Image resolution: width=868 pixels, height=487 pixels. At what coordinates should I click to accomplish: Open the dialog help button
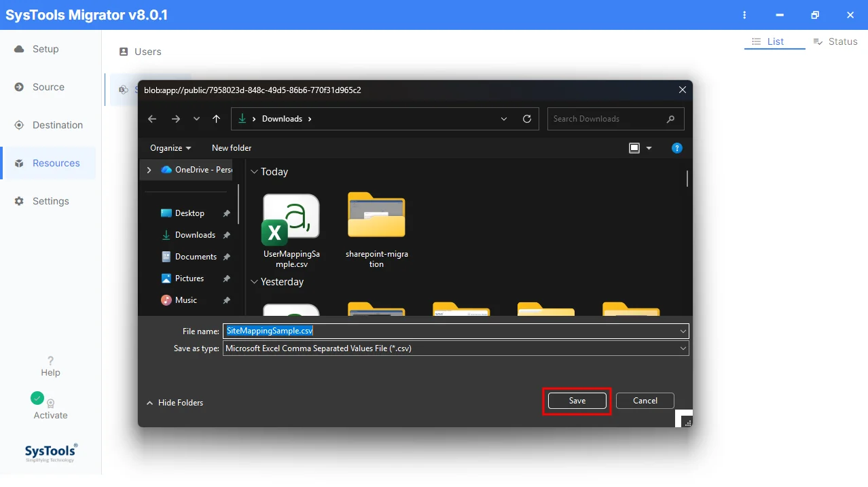(x=676, y=148)
